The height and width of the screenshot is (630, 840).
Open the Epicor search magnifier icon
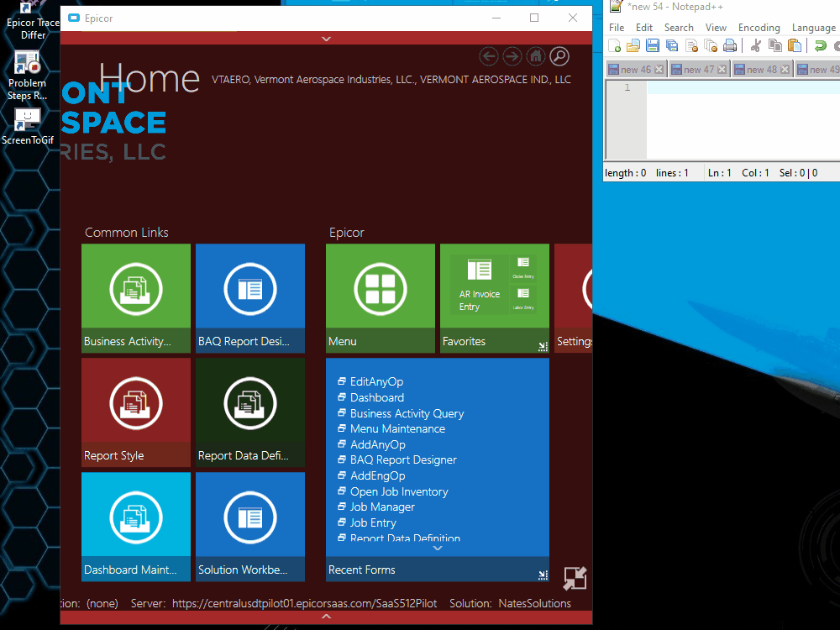pos(559,56)
